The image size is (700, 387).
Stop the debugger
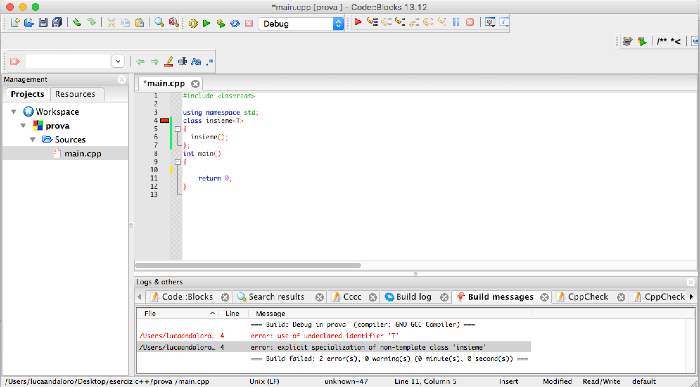click(470, 22)
